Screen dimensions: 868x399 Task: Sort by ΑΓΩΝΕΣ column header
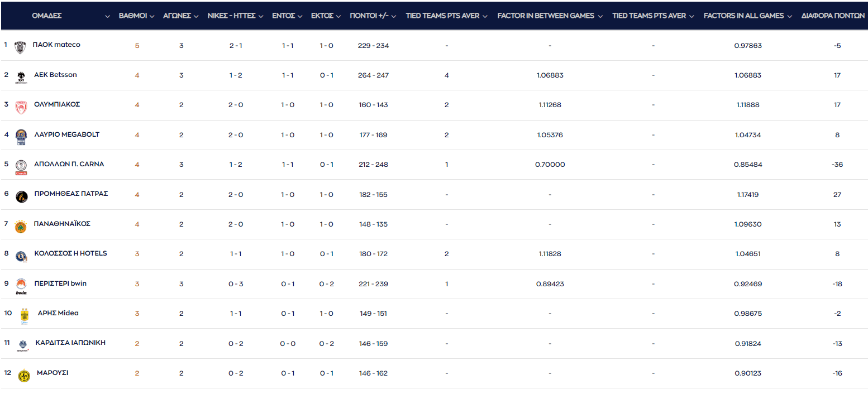[177, 16]
